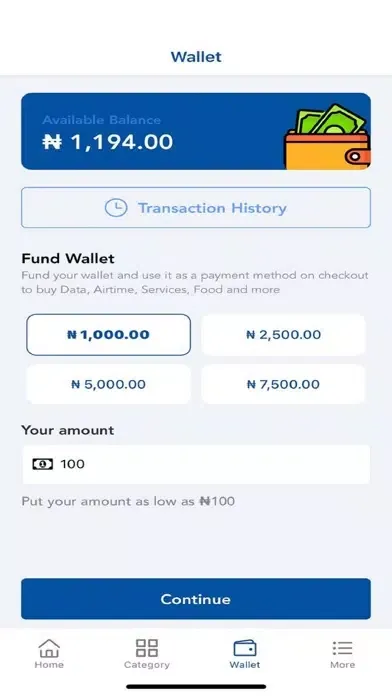Tap the Naira symbol on balance card

pyautogui.click(x=52, y=142)
